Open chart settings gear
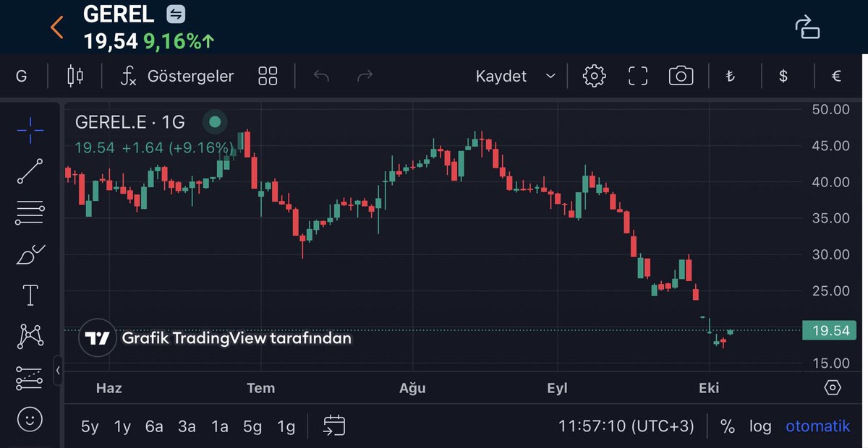Screen dimensions: 868x448 [x=594, y=76]
